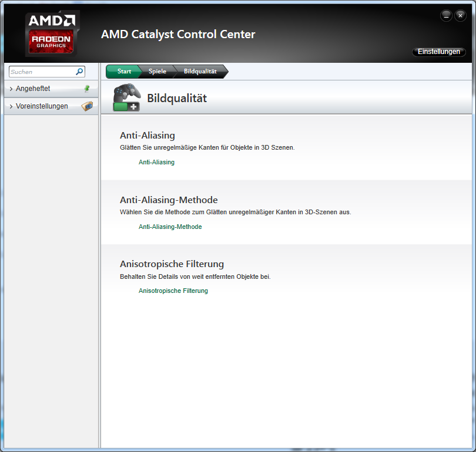Select the Bildqualität breadcrumb
This screenshot has width=476, height=452.
(200, 72)
